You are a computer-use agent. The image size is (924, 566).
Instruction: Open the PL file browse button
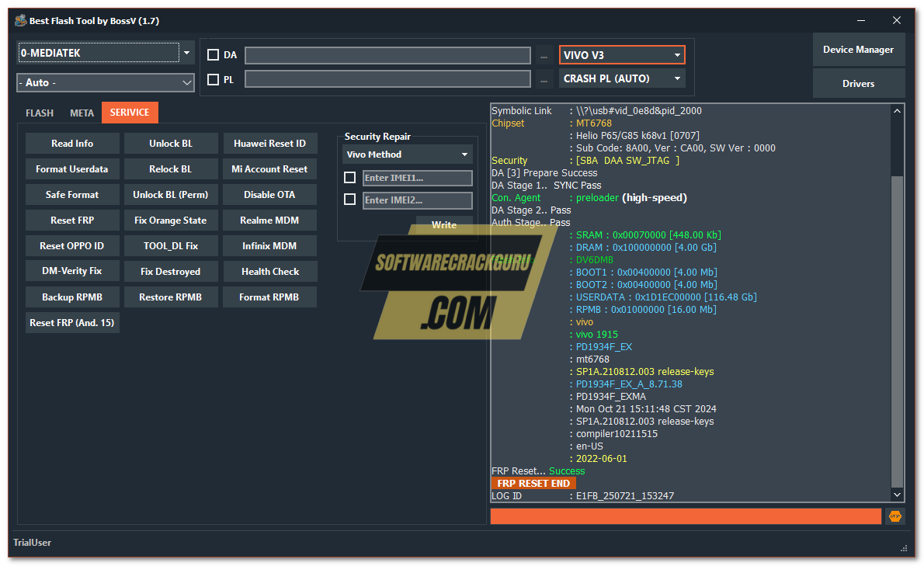[544, 79]
